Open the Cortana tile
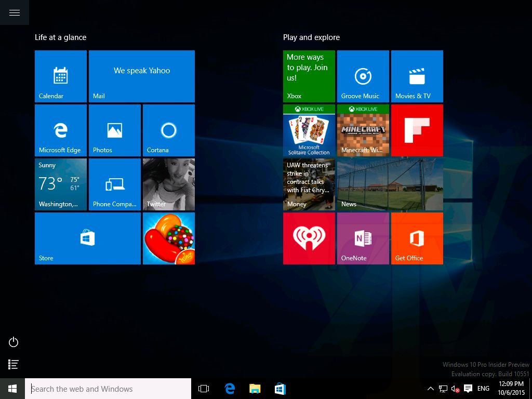532x399 pixels. 169,130
